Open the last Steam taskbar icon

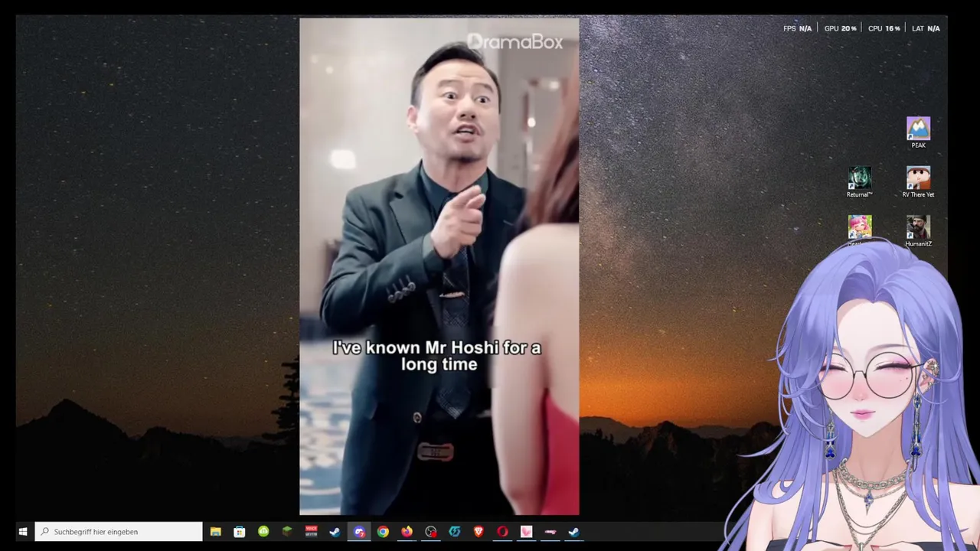coord(574,532)
